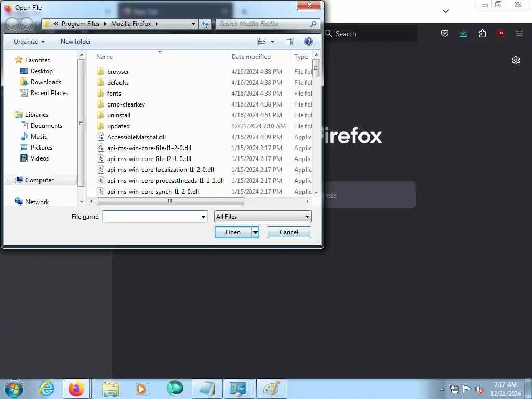Select the Pictures library
The height and width of the screenshot is (399, 532).
42,147
